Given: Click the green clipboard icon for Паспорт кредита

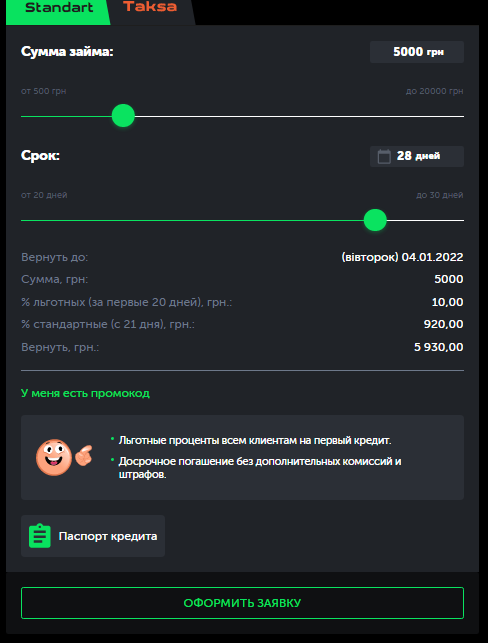Looking at the screenshot, I should coord(40,536).
